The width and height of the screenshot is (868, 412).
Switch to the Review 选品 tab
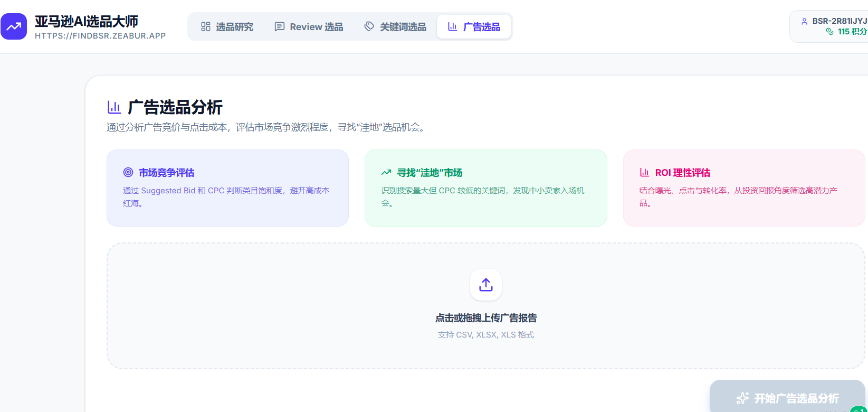(309, 26)
